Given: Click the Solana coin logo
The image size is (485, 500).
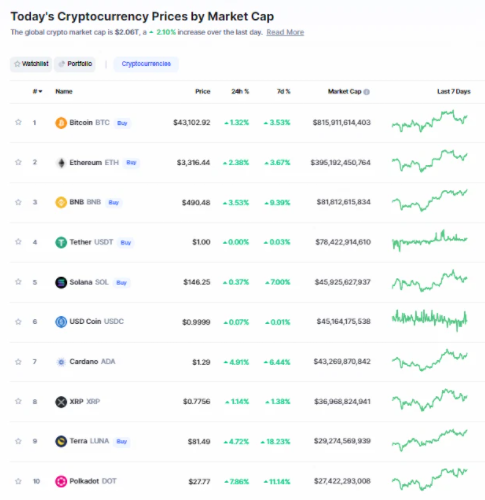Looking at the screenshot, I should tap(61, 282).
